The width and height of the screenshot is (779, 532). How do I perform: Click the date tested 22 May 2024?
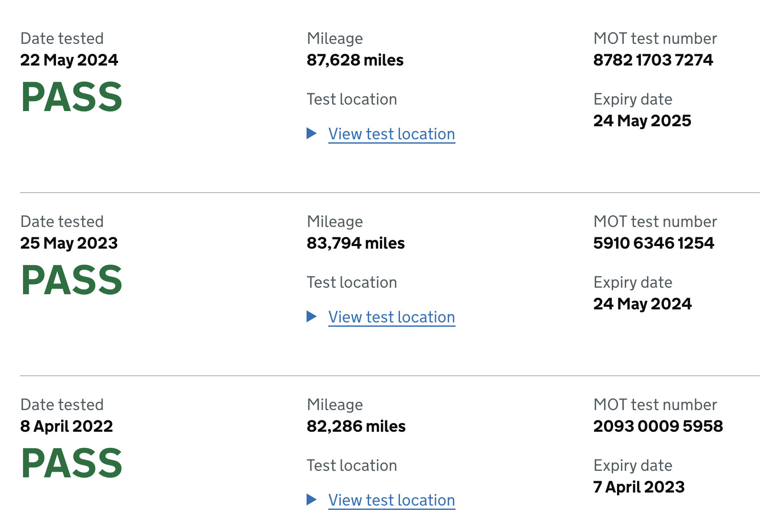pyautogui.click(x=69, y=60)
